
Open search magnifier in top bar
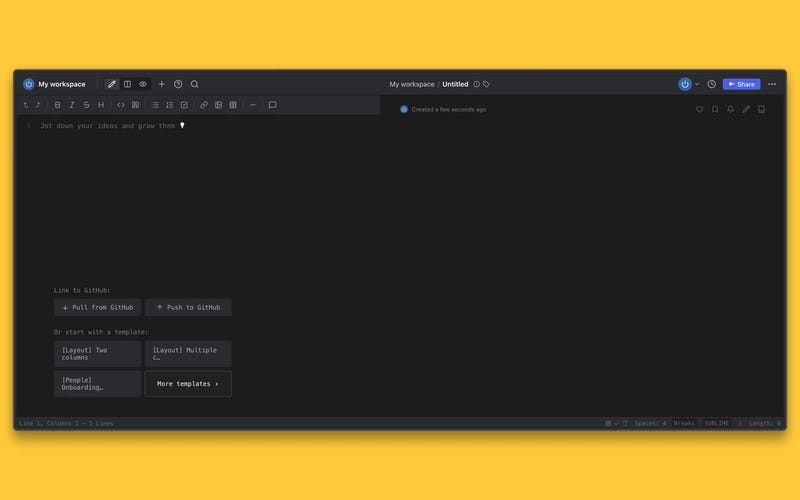point(195,84)
